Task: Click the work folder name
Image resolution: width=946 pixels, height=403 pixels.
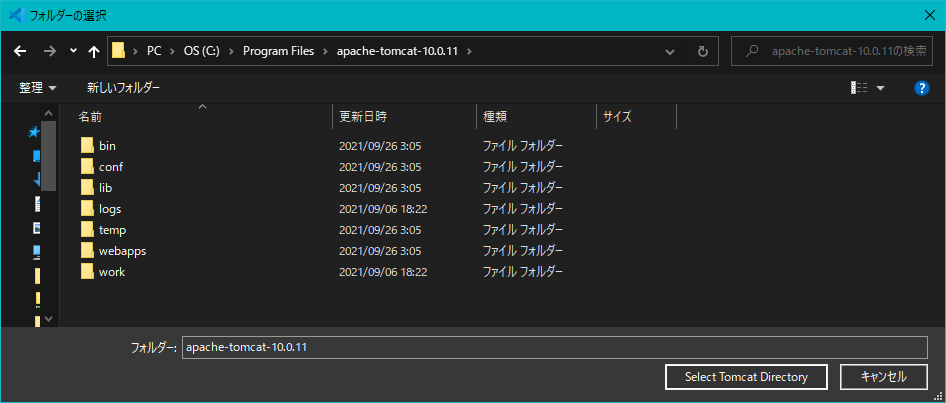Action: (112, 271)
